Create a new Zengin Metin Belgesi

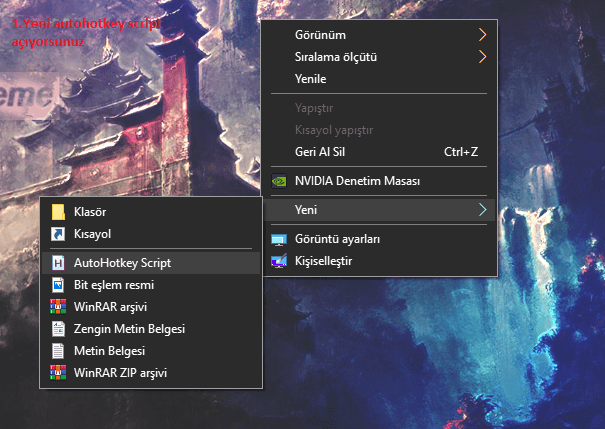[151, 329]
